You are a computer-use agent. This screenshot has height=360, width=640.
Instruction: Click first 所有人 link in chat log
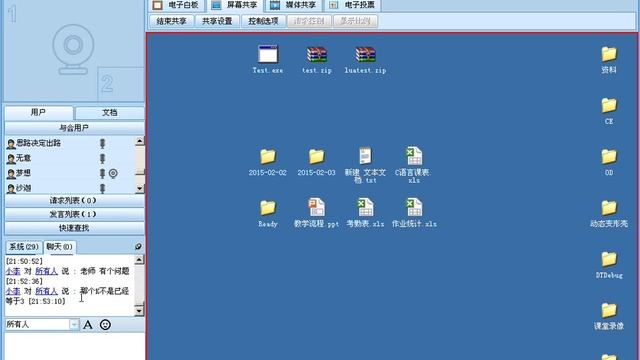click(x=46, y=271)
